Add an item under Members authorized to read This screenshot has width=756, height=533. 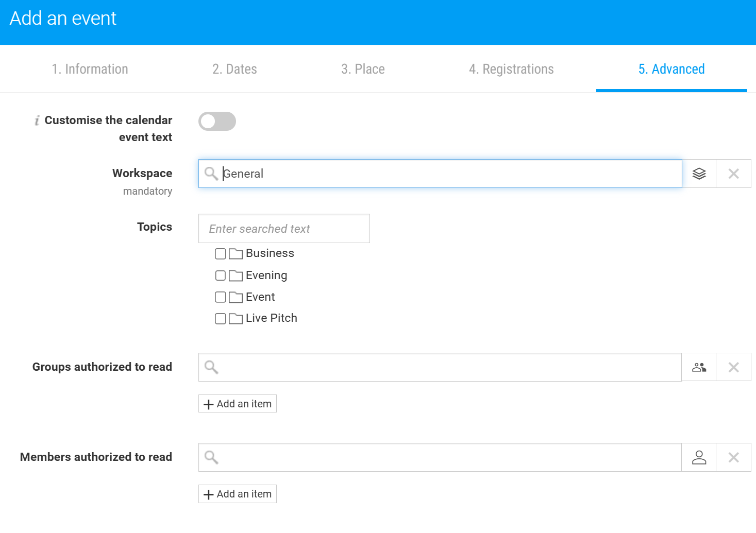[x=238, y=494]
